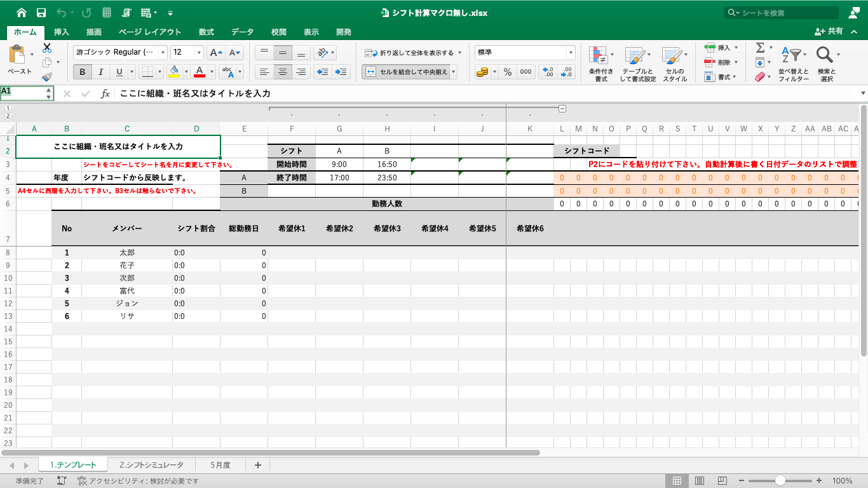Open the 数式 ribbon tab
This screenshot has height=488, width=868.
click(x=206, y=32)
